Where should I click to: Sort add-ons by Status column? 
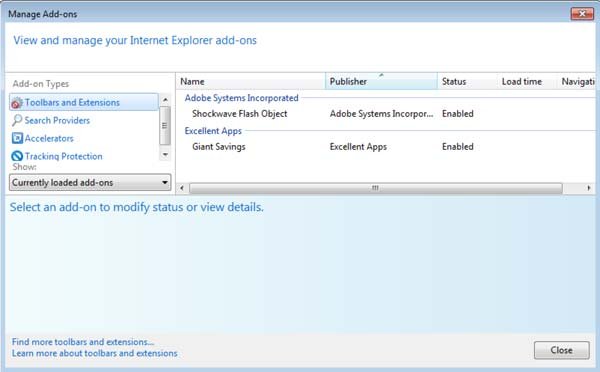tap(467, 82)
